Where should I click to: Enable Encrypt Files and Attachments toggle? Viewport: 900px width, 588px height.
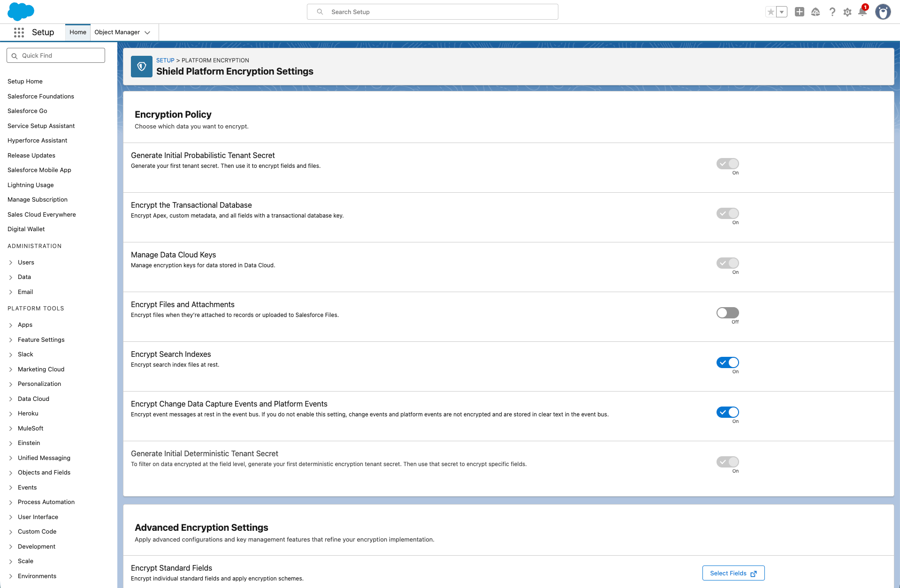pyautogui.click(x=727, y=313)
